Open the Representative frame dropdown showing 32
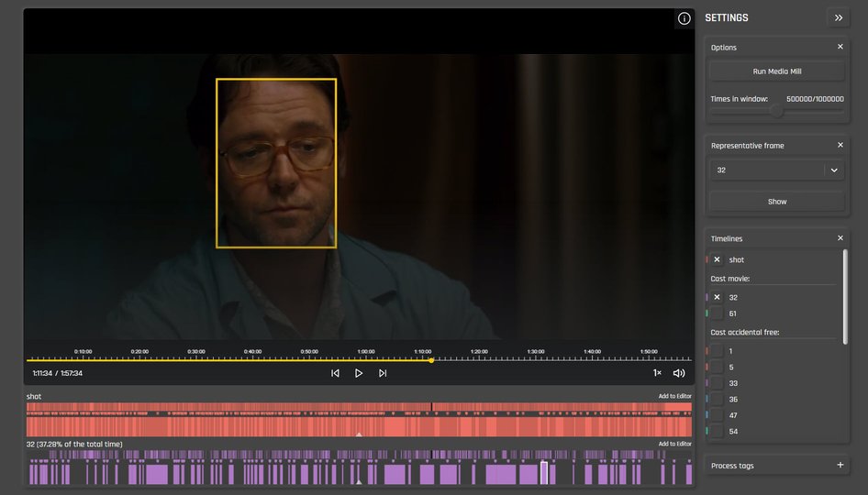 [776, 170]
